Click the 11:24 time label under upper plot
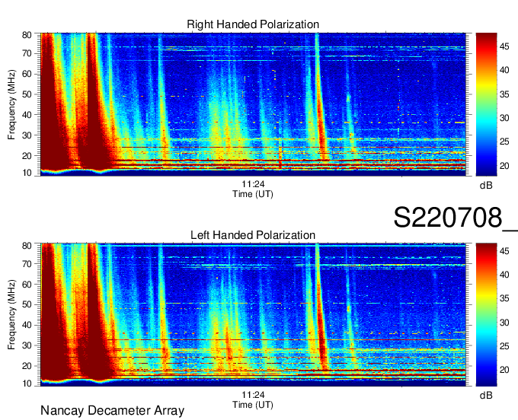518x420 pixels. (253, 184)
